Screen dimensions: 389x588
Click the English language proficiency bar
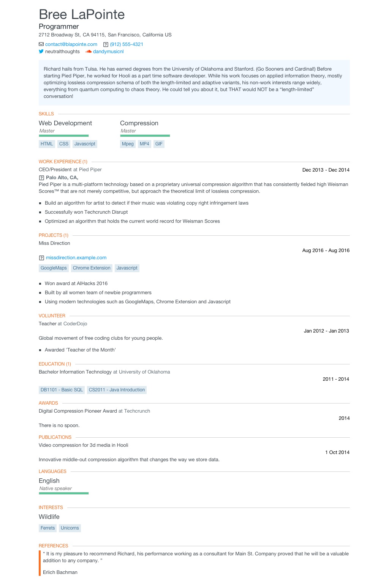[64, 493]
